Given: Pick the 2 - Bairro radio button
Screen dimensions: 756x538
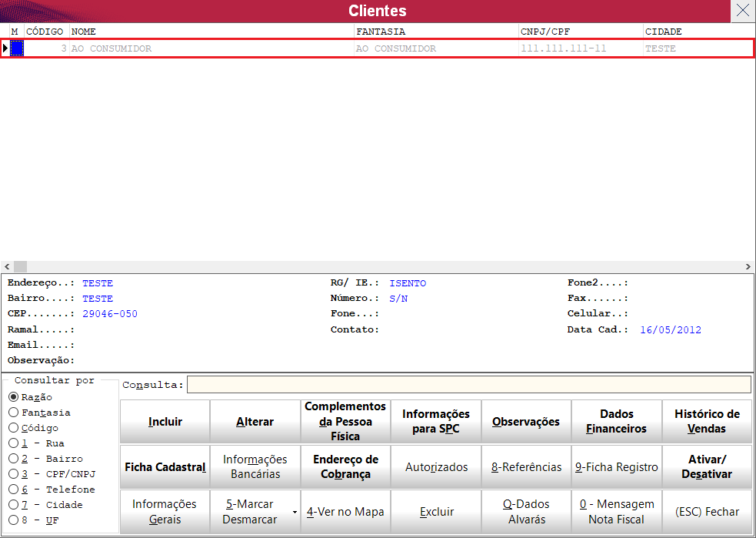Looking at the screenshot, I should point(46,459).
